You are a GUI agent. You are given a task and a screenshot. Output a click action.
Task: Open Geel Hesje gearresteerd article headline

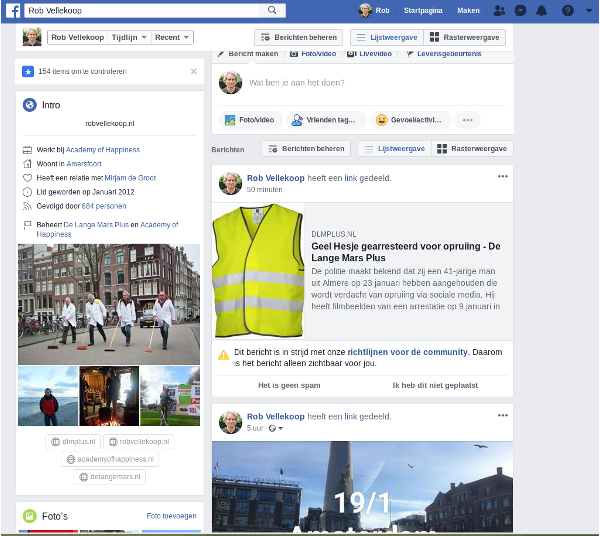pos(406,252)
